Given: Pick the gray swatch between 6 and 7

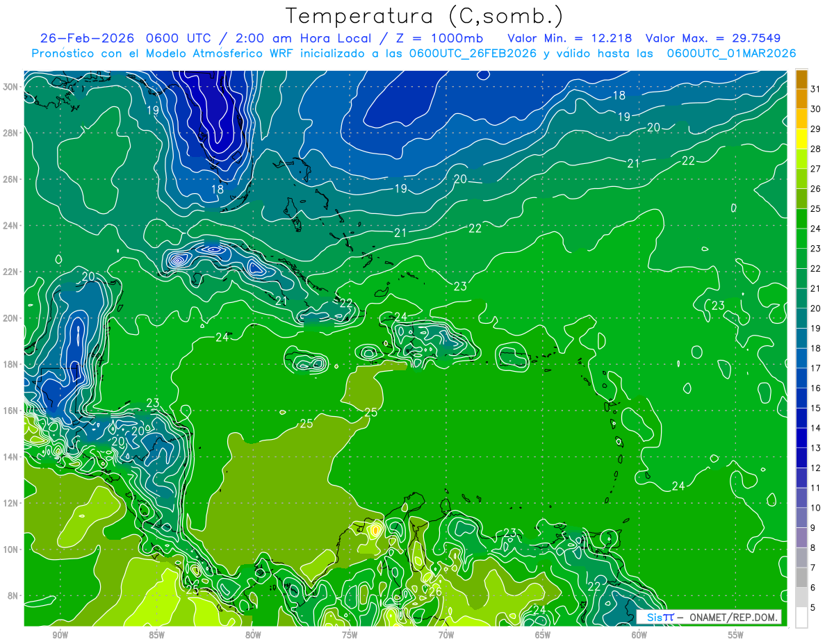Looking at the screenshot, I should (x=801, y=578).
